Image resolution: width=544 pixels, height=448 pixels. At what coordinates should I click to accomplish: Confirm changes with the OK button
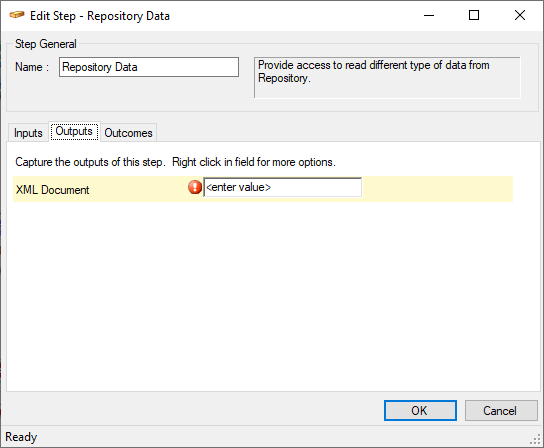[420, 411]
